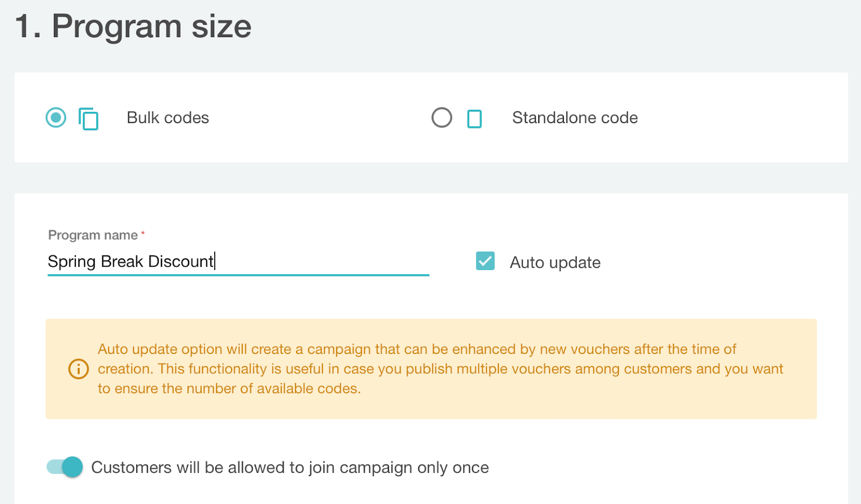Click the word 'Break' in the name field
861x504 pixels.
click(122, 261)
